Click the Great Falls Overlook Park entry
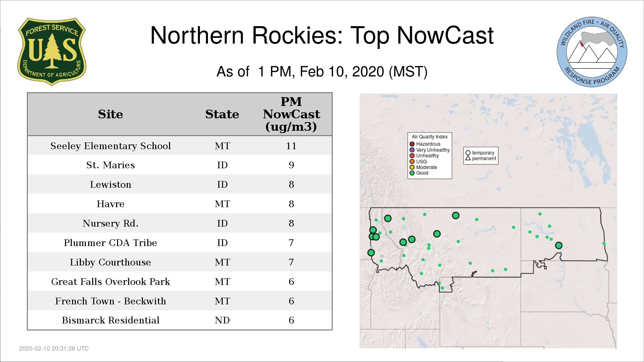This screenshot has height=362, width=644. [x=110, y=282]
